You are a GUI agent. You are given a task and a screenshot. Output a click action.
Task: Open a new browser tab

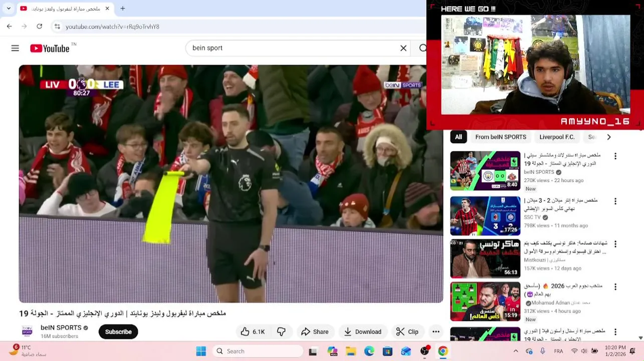123,9
